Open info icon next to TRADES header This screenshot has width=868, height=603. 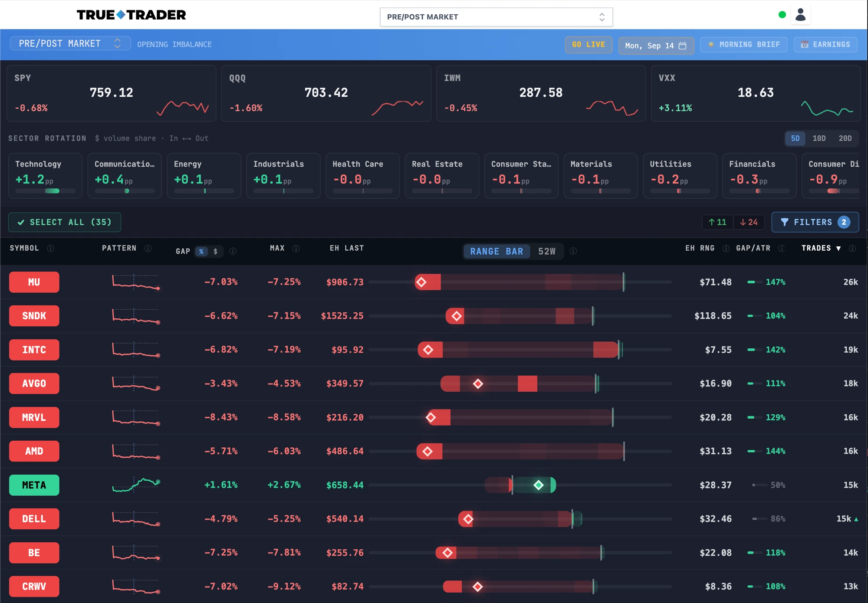point(852,248)
